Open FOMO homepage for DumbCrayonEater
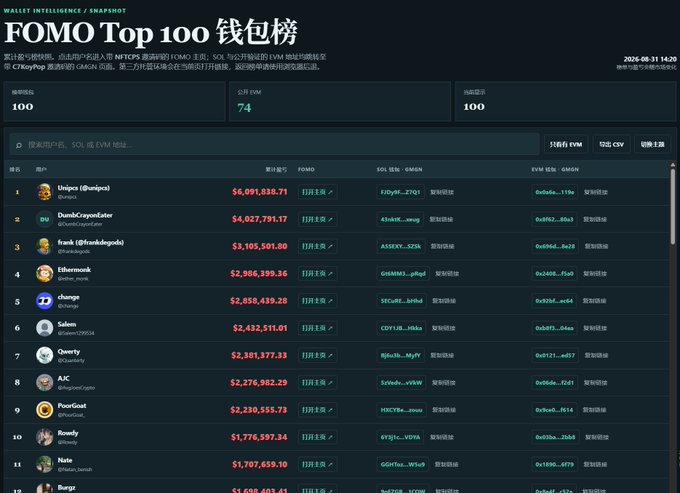The width and height of the screenshot is (680, 493). click(x=317, y=219)
